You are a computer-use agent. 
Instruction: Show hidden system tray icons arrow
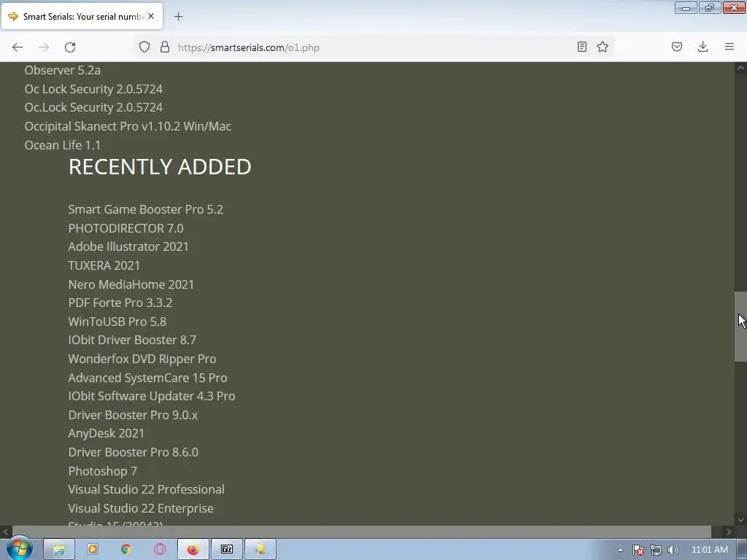click(x=620, y=550)
